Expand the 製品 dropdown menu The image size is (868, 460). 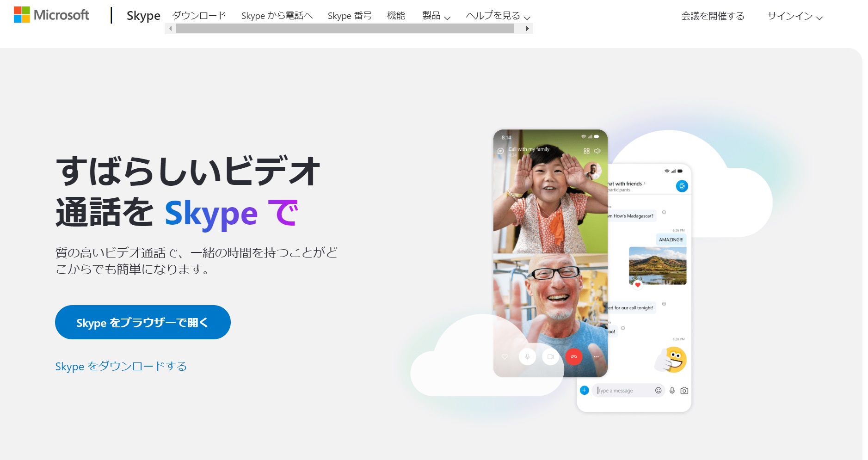click(x=434, y=16)
